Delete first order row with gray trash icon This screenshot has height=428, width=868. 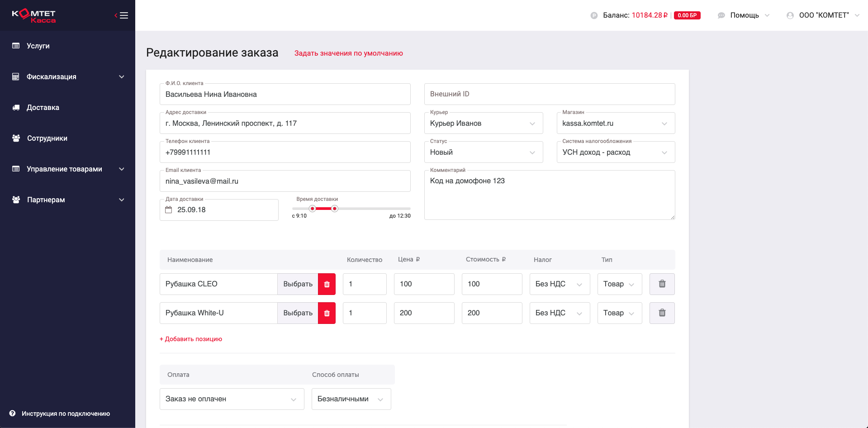tap(662, 284)
